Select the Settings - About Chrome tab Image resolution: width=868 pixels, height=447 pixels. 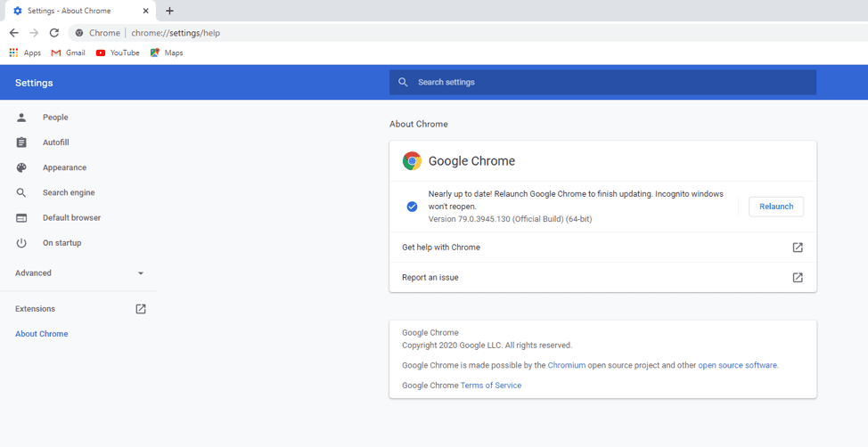81,11
